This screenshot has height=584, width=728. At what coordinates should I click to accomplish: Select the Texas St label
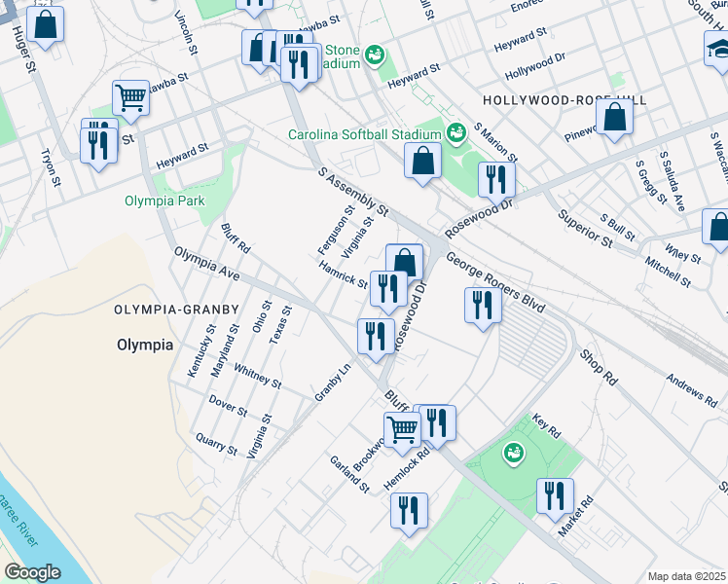(x=280, y=325)
